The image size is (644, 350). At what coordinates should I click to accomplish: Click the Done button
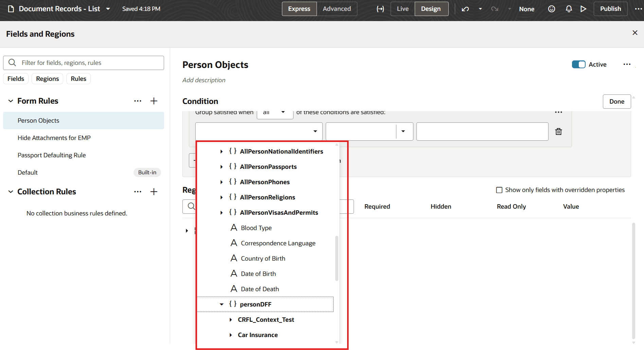coord(617,102)
